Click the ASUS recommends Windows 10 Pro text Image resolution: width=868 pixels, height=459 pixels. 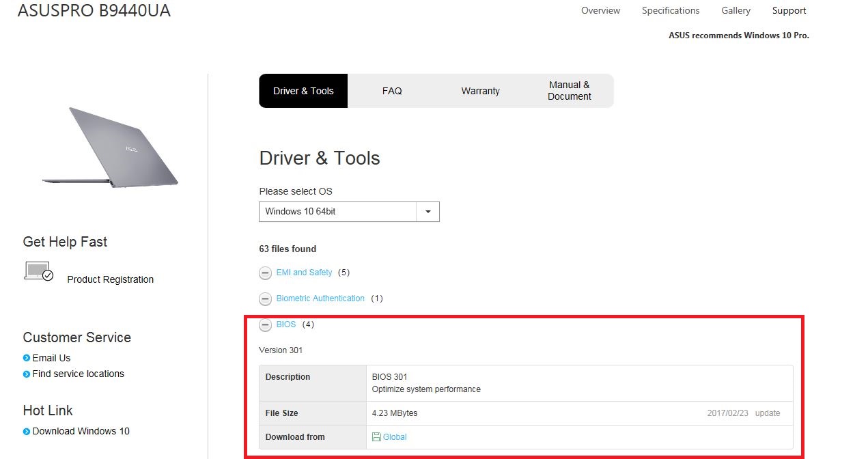[739, 36]
